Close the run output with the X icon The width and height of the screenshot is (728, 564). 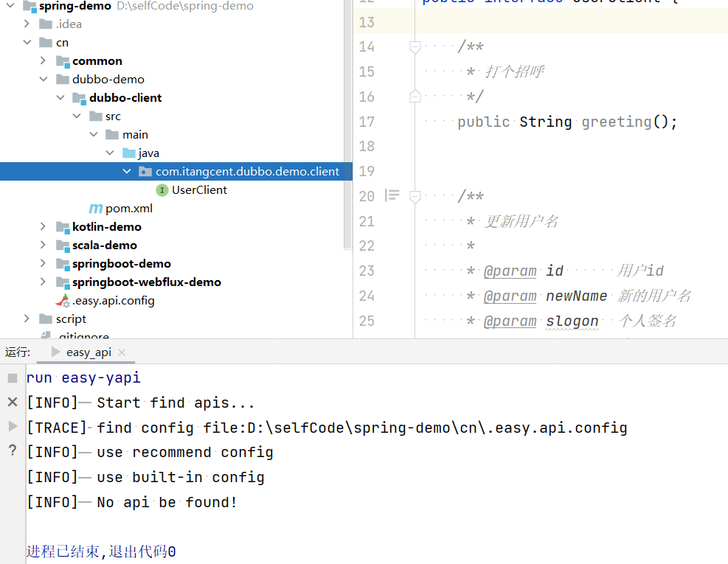tap(10, 402)
